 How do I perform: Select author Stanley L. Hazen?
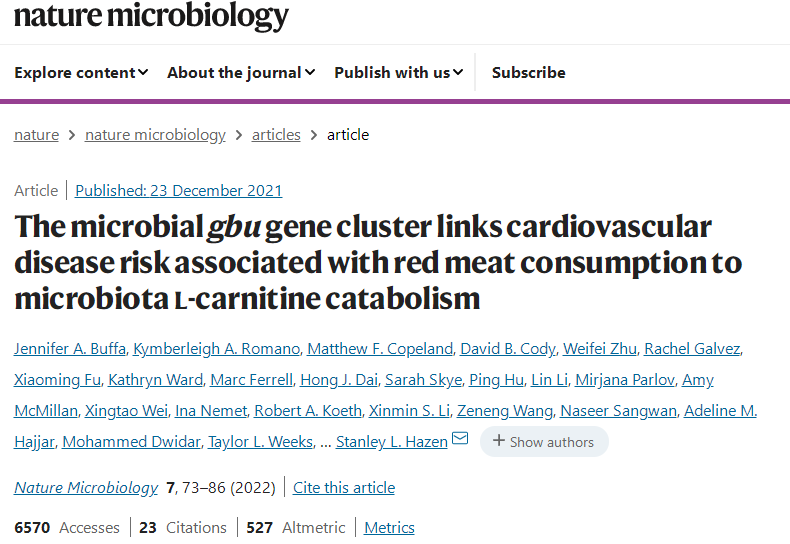pos(391,441)
